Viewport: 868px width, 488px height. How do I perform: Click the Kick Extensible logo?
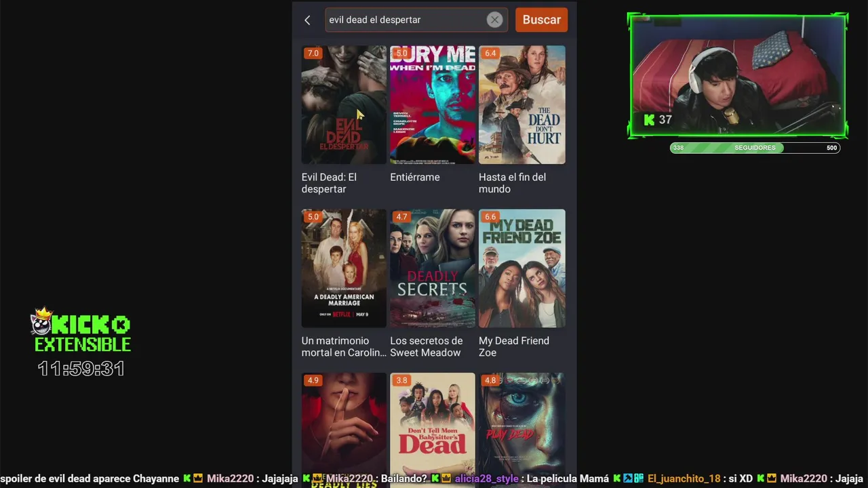(x=82, y=331)
